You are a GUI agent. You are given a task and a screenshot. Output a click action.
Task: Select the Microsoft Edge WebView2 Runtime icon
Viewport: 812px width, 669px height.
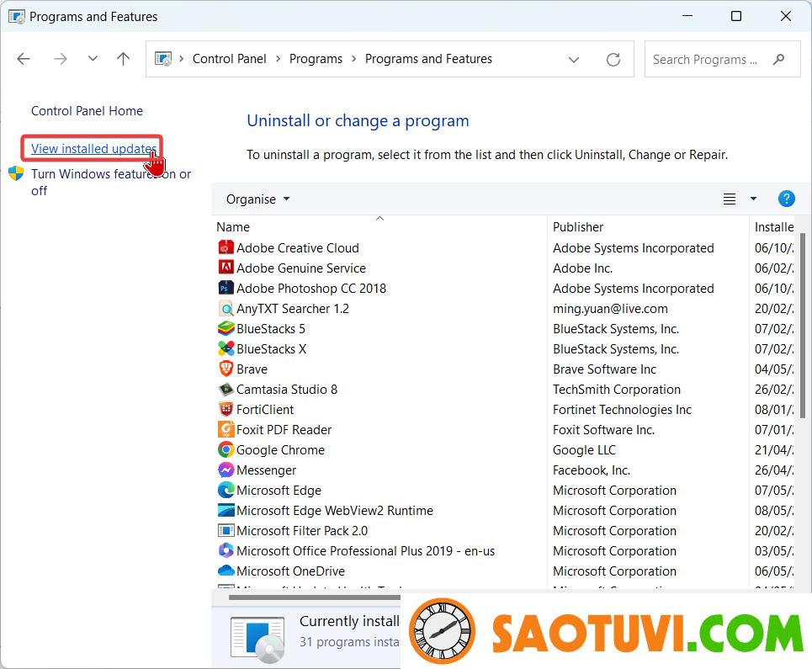226,511
